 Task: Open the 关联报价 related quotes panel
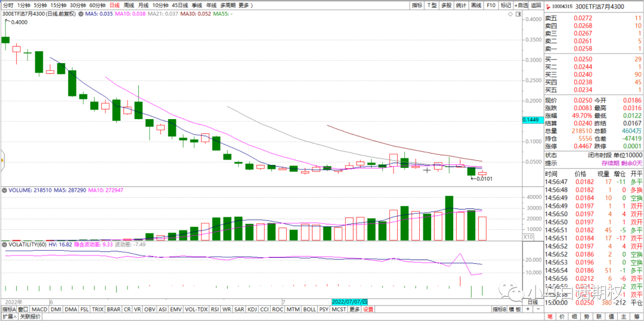point(30,317)
